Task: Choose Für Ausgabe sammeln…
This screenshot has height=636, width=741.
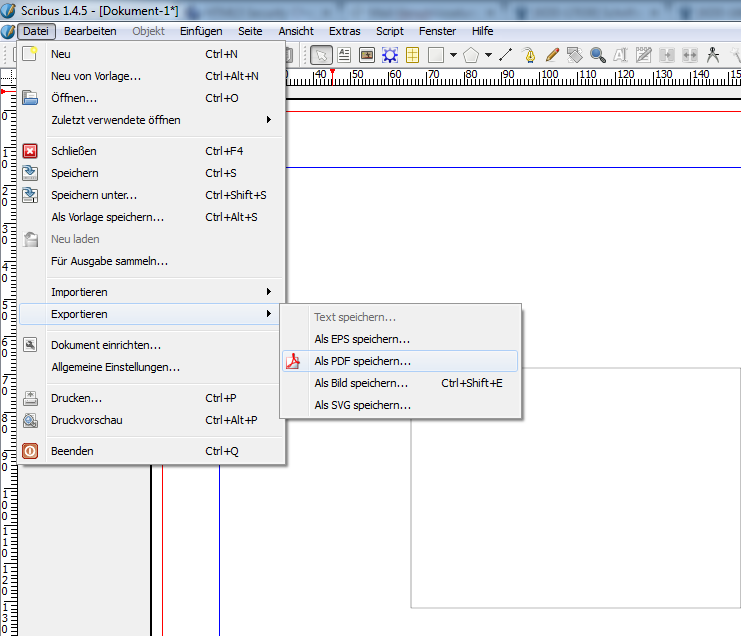Action: coord(151,261)
